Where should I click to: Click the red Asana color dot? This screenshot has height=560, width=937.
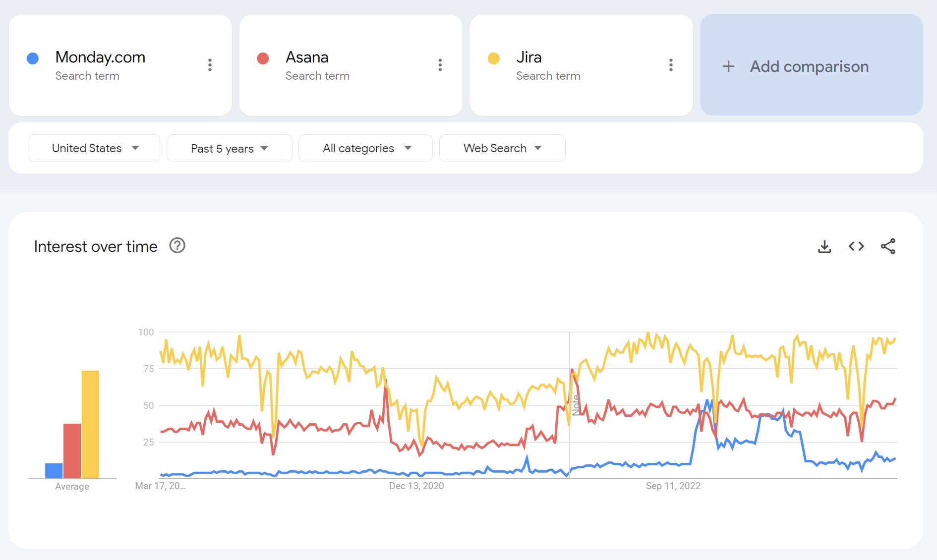coord(263,58)
